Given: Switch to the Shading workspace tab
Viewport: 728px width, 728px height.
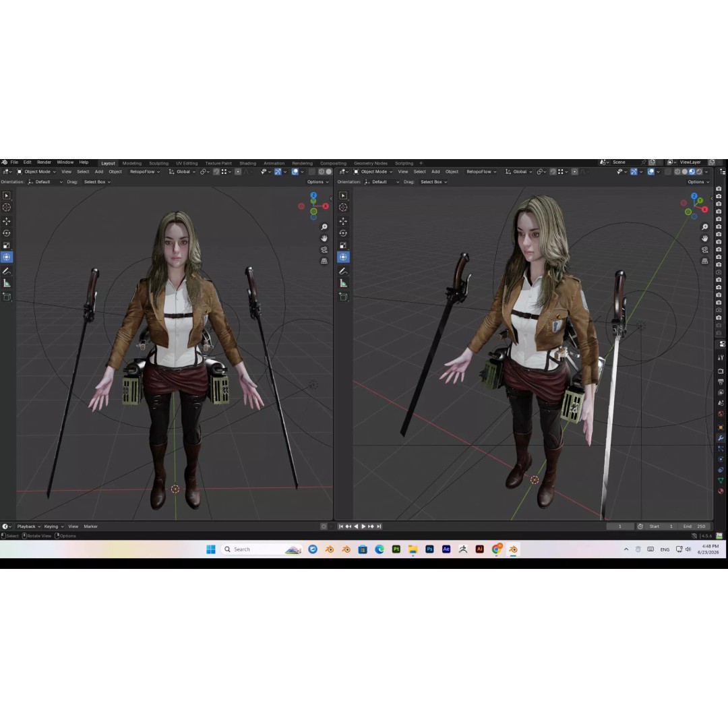Looking at the screenshot, I should coord(248,163).
